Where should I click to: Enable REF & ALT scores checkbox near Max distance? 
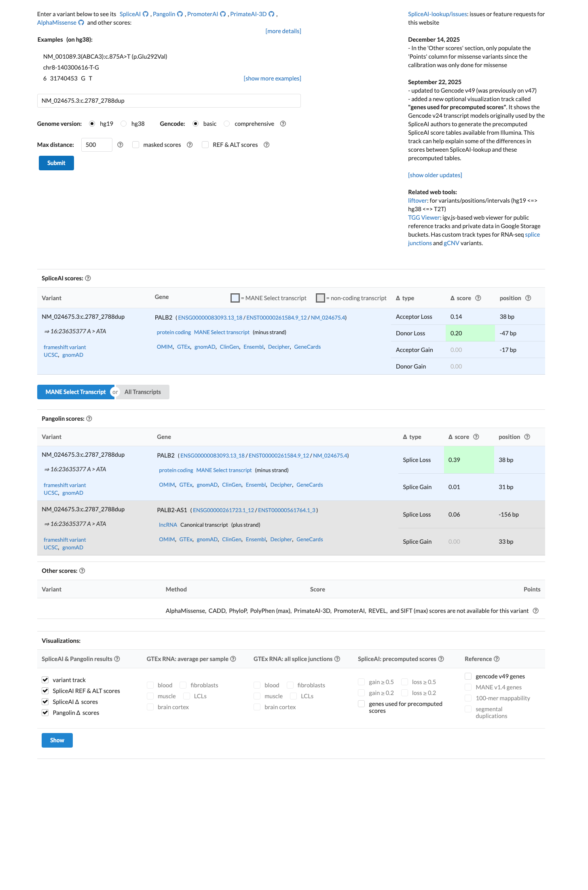205,145
